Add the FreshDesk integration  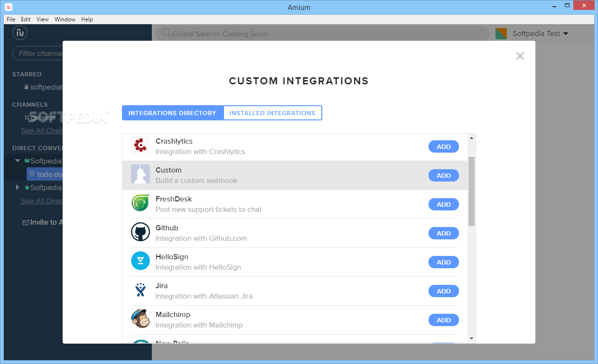444,204
